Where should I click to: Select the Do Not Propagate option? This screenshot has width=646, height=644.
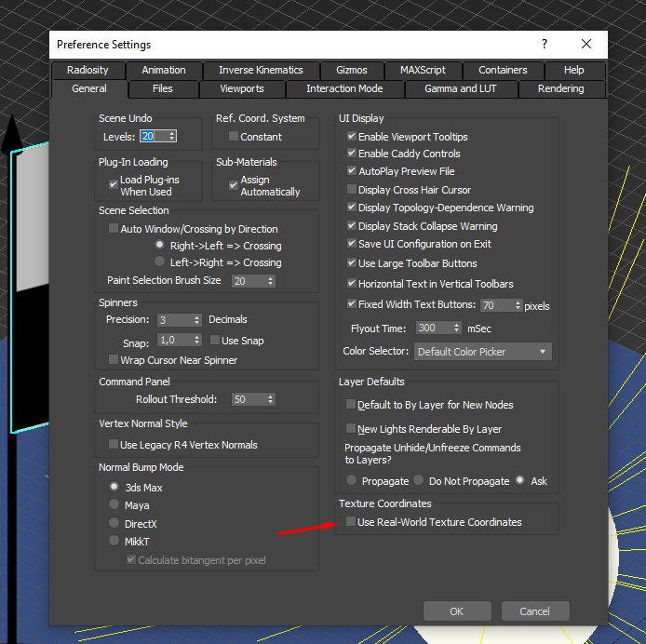click(x=419, y=480)
